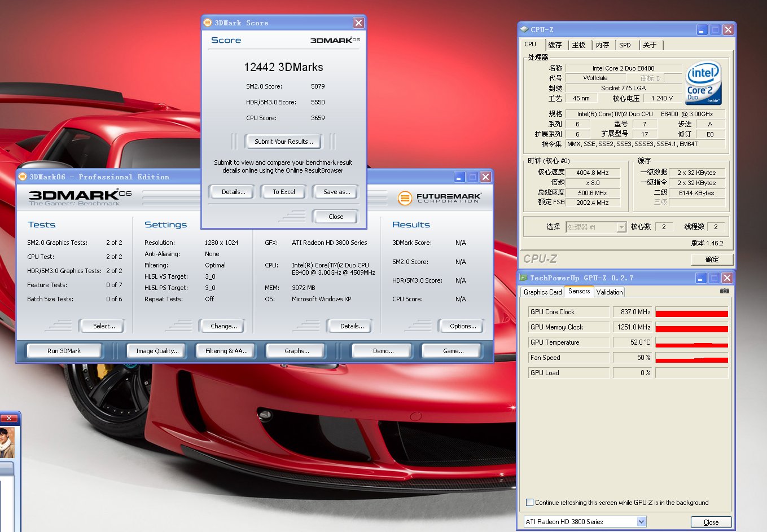Close the GPU-Z window with title X
Image resolution: width=767 pixels, height=532 pixels.
click(727, 278)
